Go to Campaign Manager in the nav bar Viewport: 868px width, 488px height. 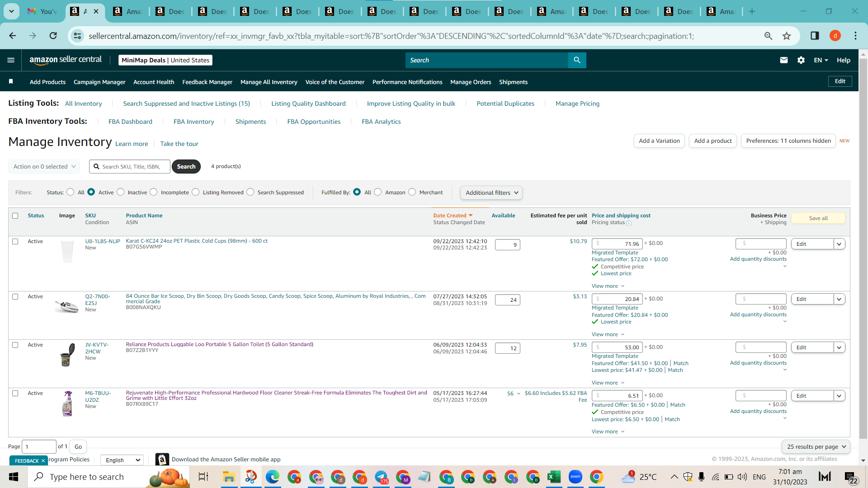(x=99, y=82)
